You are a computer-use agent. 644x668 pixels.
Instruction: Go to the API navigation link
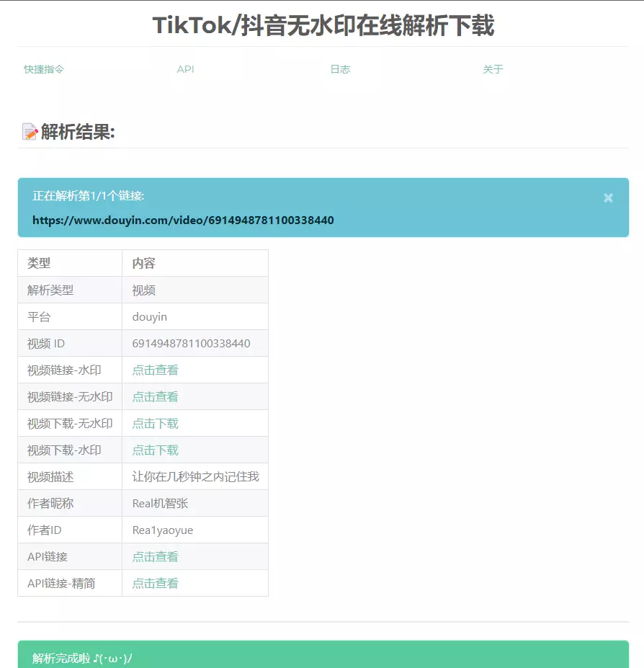185,69
